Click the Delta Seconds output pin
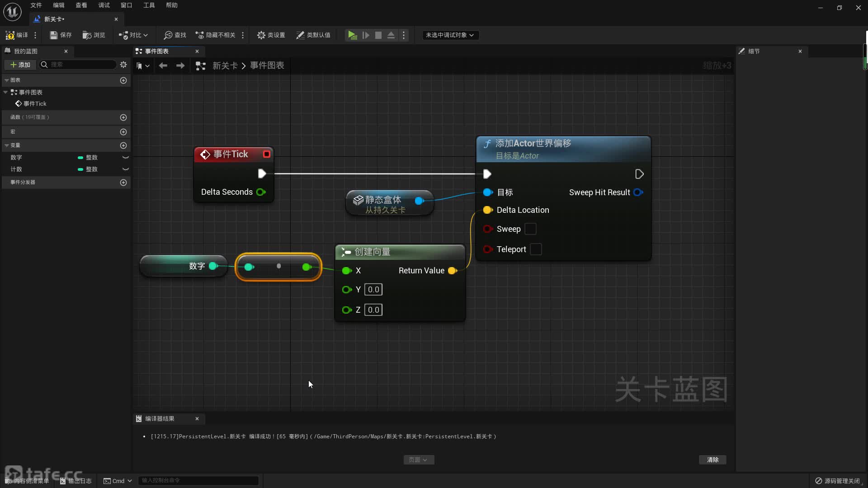The width and height of the screenshot is (868, 488). [x=261, y=192]
